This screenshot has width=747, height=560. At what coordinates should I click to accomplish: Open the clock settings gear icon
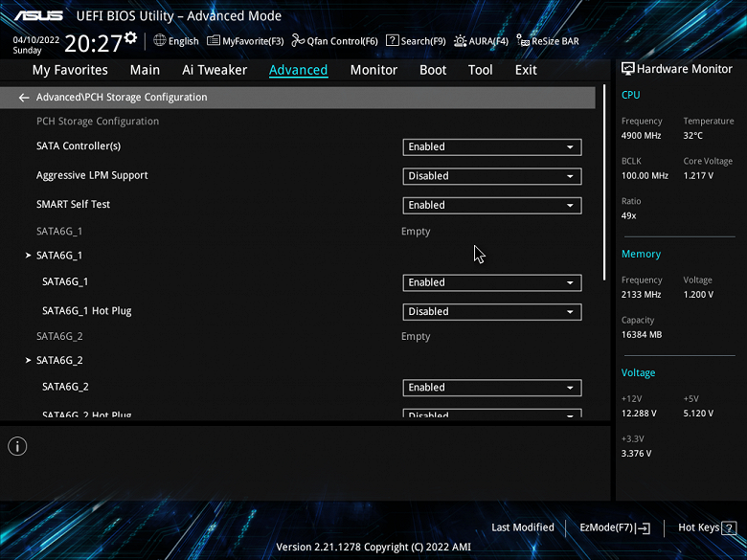(130, 37)
